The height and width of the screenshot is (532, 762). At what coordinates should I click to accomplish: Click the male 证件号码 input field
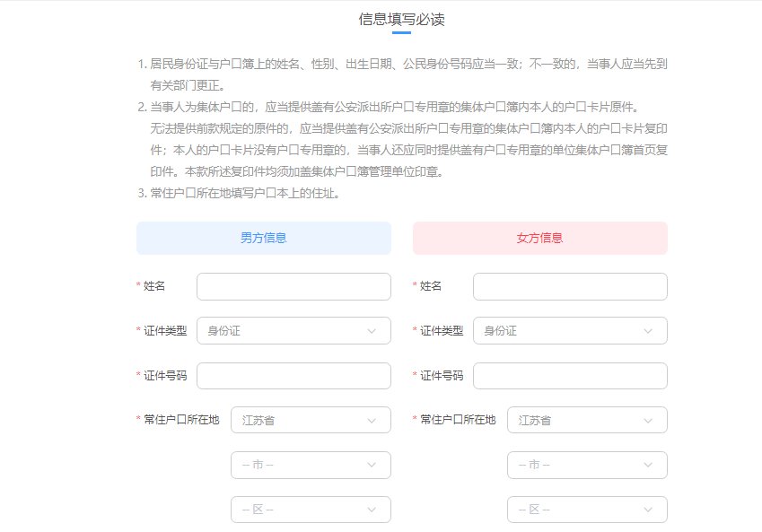click(x=293, y=376)
